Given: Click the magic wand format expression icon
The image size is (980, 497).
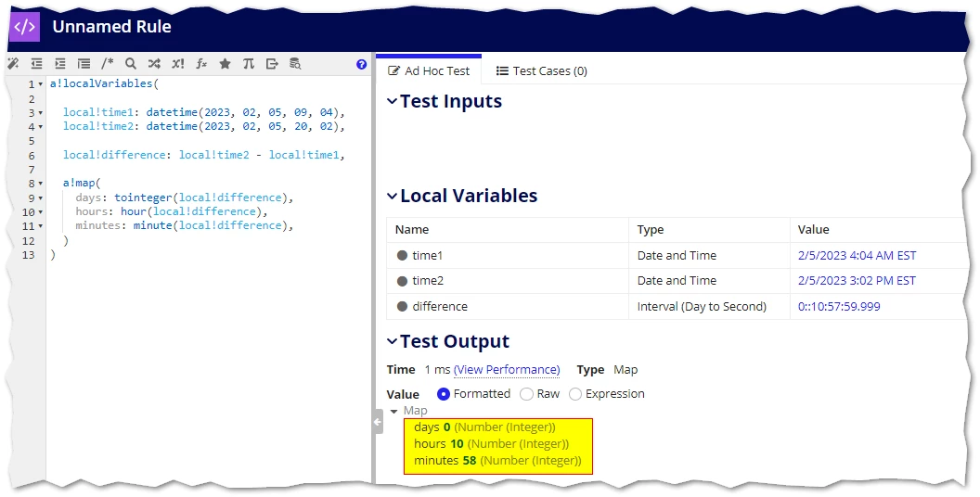Looking at the screenshot, I should click(13, 64).
